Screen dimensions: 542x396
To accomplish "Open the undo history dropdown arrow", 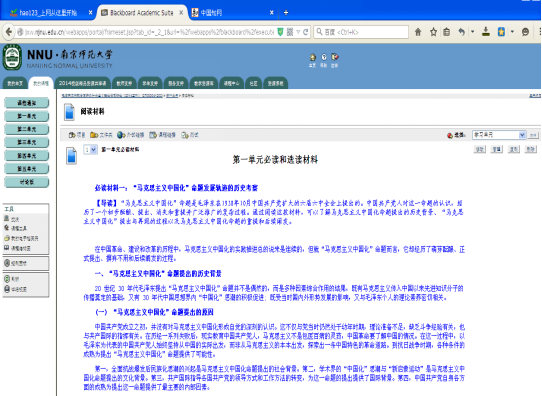I will coord(473,32).
